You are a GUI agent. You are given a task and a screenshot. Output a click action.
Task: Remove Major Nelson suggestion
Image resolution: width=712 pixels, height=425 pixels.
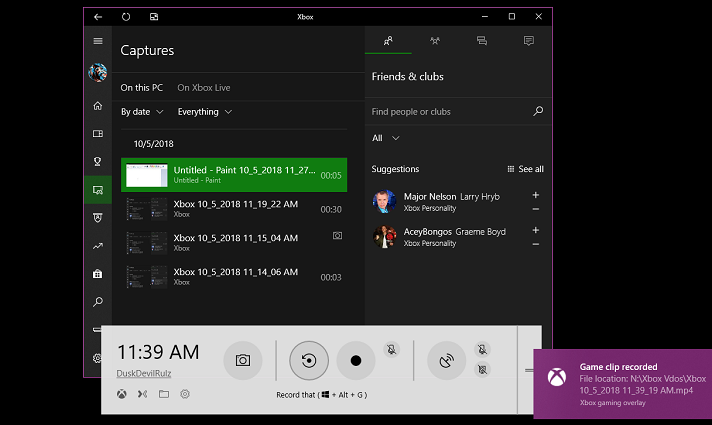point(536,209)
